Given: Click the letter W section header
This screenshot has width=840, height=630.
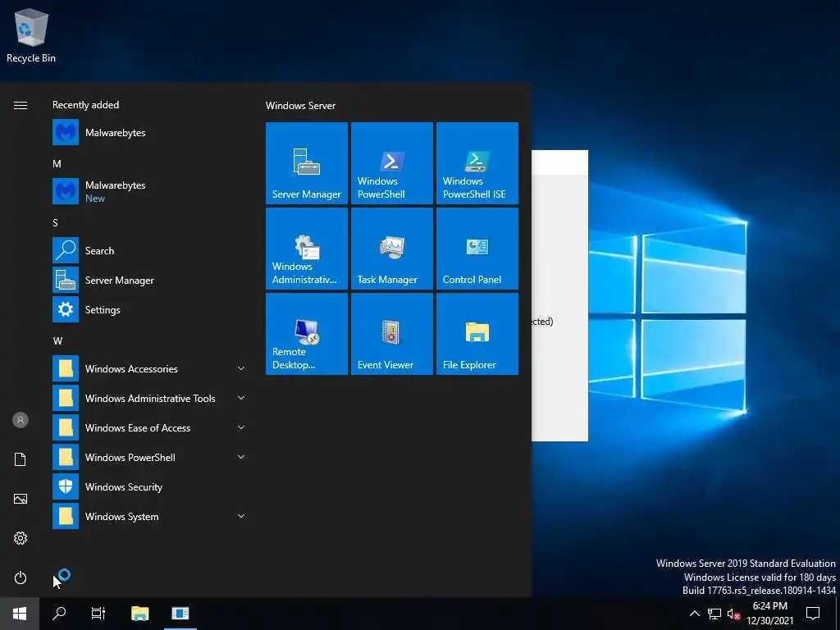Looking at the screenshot, I should [57, 340].
